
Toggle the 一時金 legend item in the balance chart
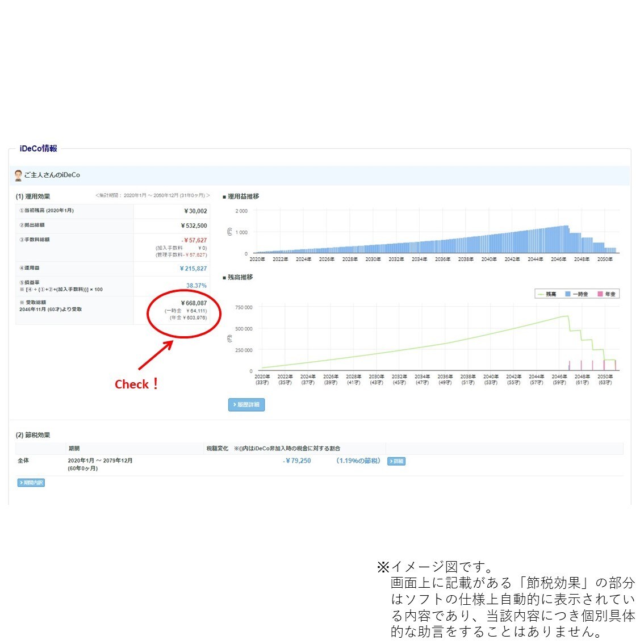576,294
